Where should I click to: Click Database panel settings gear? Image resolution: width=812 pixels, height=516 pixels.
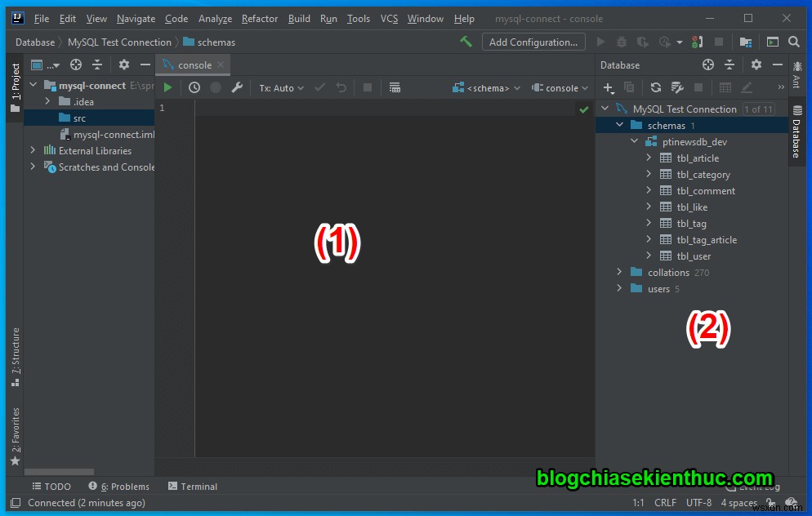click(x=756, y=64)
